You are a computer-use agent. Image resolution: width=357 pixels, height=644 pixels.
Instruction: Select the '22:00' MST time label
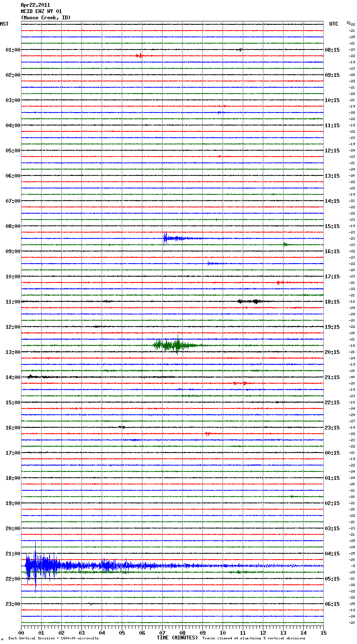(x=13, y=579)
